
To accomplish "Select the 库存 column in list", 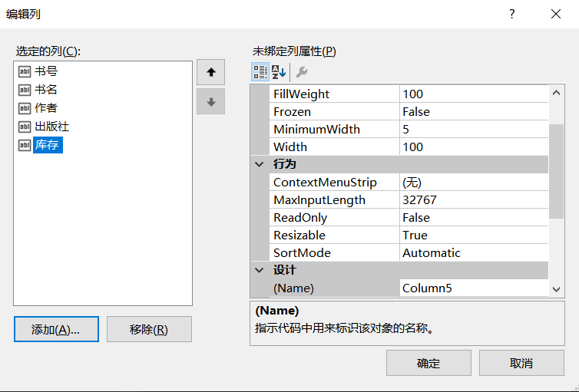I will click(48, 145).
